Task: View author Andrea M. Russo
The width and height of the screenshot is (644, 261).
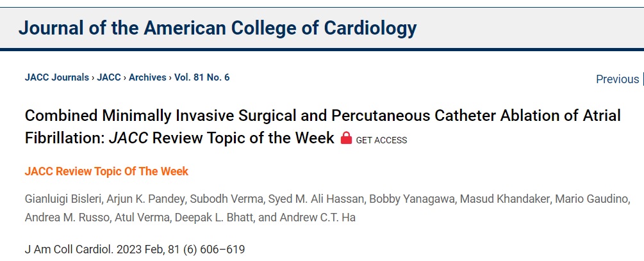Action: [68, 217]
